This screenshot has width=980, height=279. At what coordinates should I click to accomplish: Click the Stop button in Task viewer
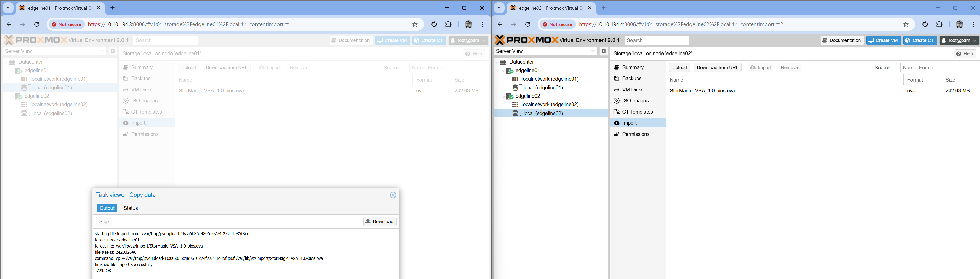104,221
